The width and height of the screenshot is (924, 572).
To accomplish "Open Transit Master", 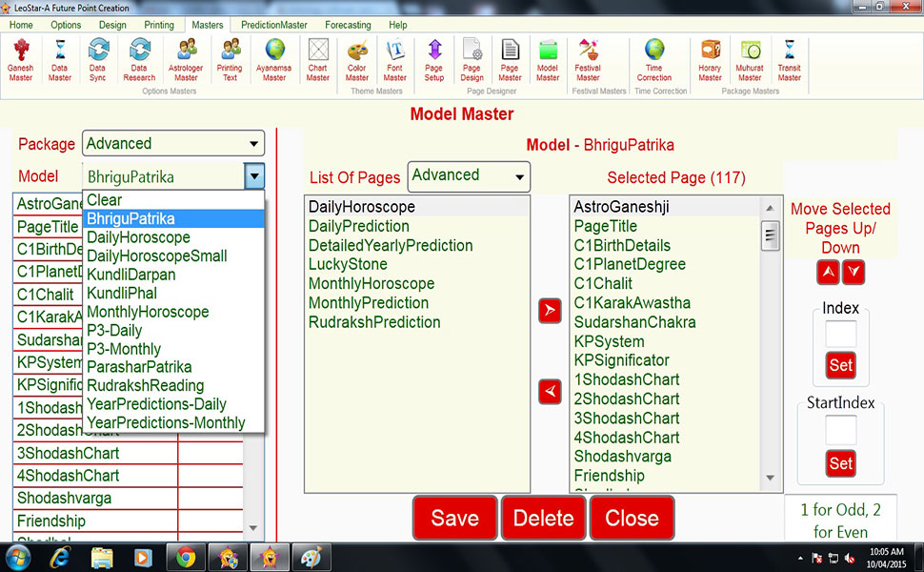I will coord(790,60).
